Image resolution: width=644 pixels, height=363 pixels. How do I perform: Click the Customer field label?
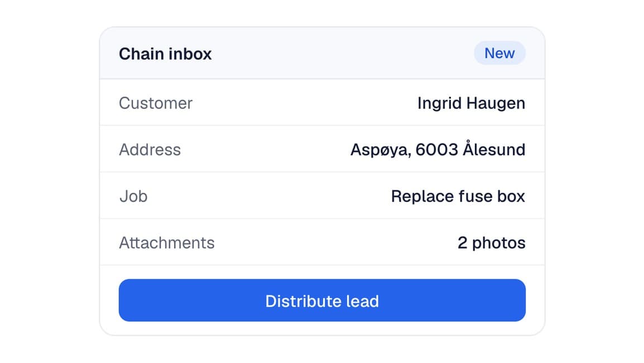156,103
